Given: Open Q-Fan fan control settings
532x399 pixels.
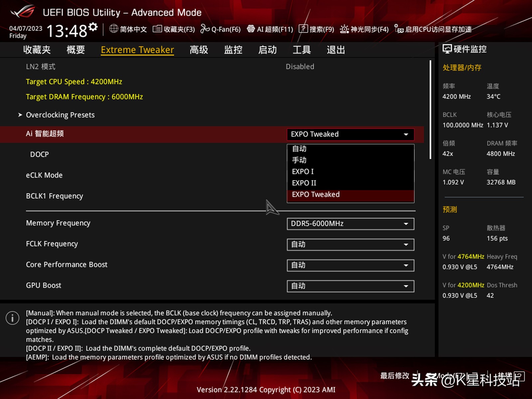Looking at the screenshot, I should 221,29.
